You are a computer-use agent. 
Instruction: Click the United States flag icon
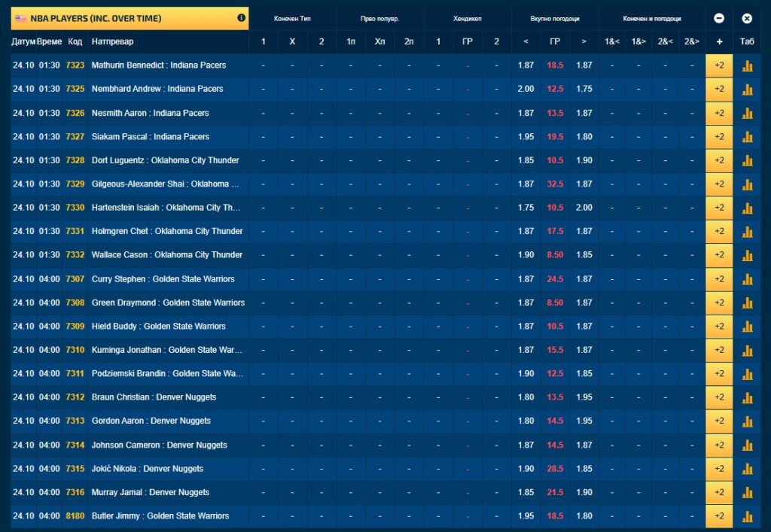(20, 18)
